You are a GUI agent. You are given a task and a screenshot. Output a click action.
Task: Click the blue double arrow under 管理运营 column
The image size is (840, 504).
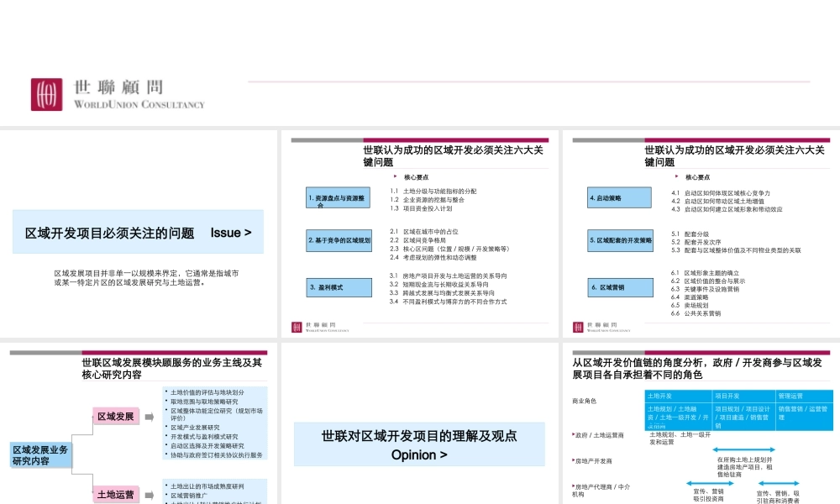[x=779, y=482]
